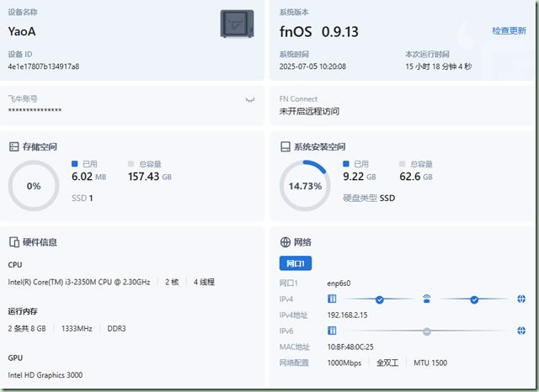Click the 硬盘类型 SSD text
The width and height of the screenshot is (539, 392).
369,198
